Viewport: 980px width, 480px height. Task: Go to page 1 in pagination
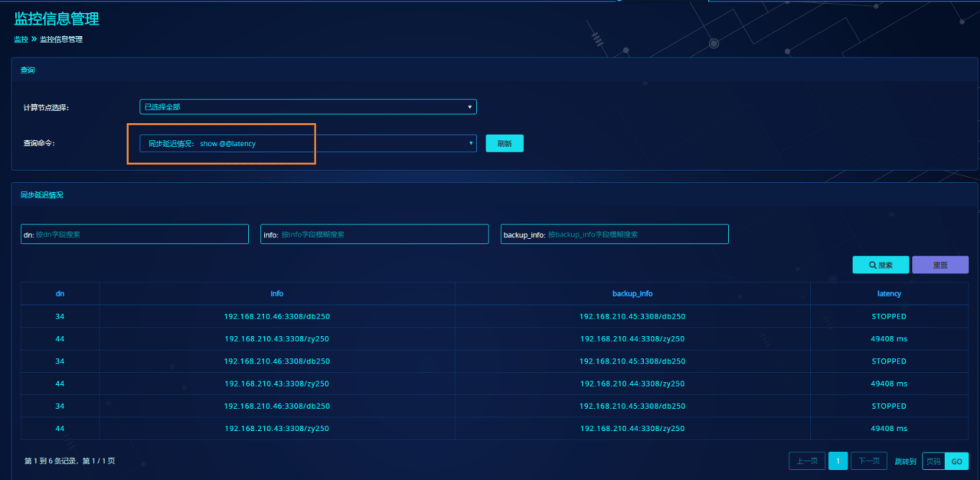point(838,461)
